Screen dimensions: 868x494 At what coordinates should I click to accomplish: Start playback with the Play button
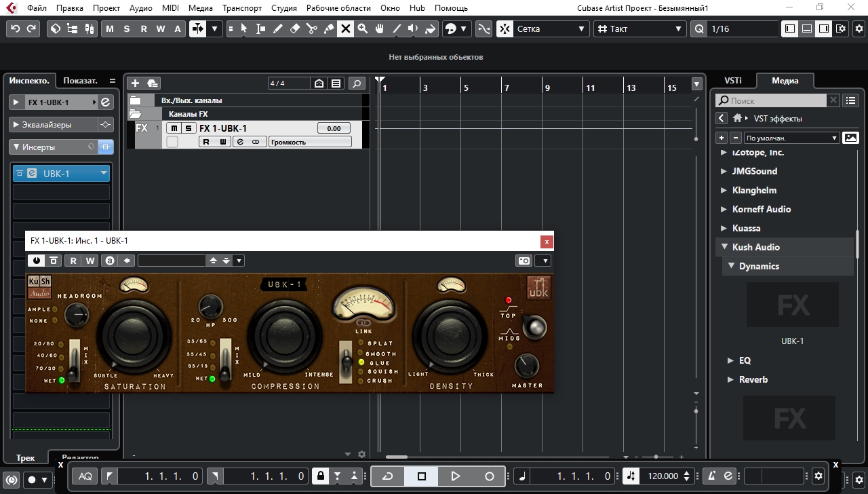point(455,476)
